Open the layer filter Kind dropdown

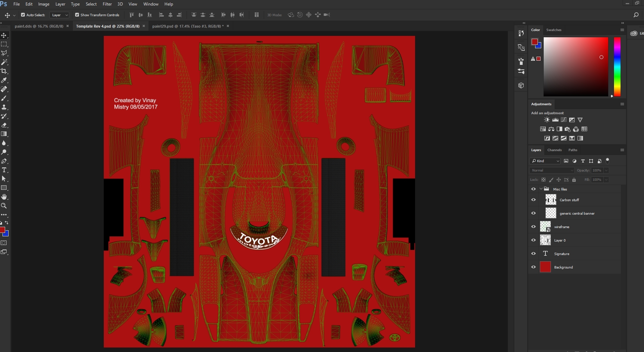tap(545, 161)
